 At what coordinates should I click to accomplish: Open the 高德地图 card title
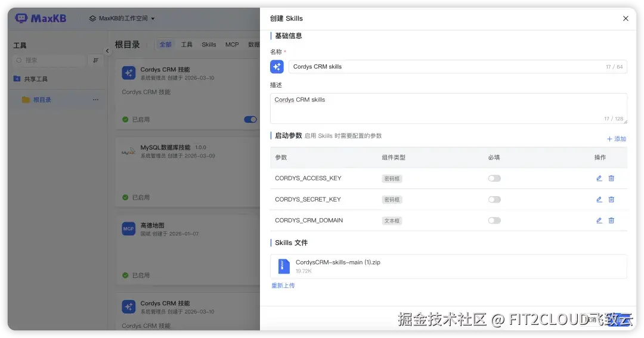click(153, 225)
